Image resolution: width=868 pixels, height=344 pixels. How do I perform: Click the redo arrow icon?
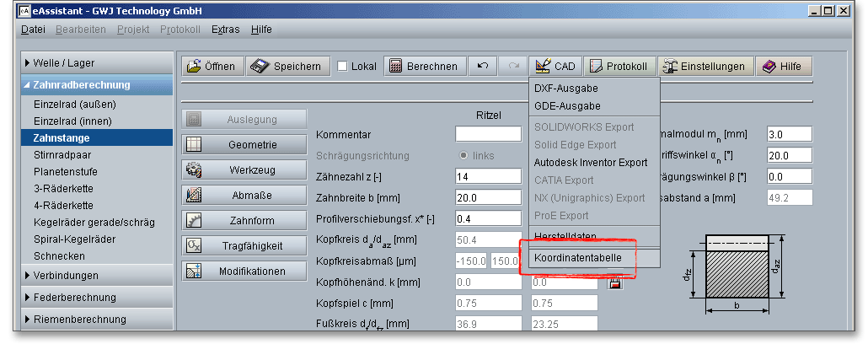[512, 67]
